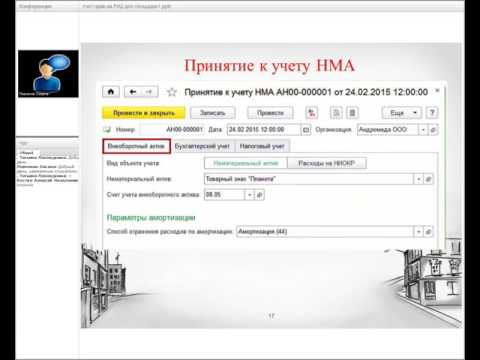Screen dimensions: 480x360
Task: Open Нематериальный актив item with open icon
Action: click(x=428, y=179)
